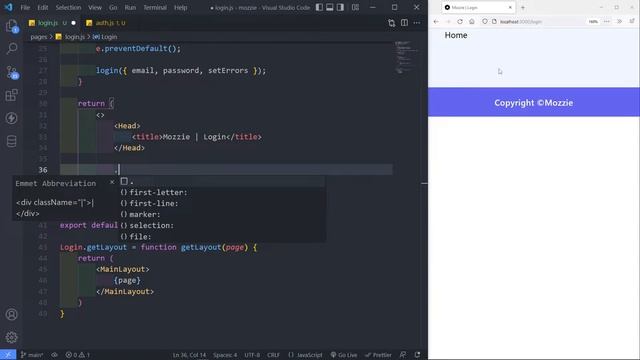Open errors and warnings in status bar
This screenshot has height=360, width=640.
coord(78,355)
